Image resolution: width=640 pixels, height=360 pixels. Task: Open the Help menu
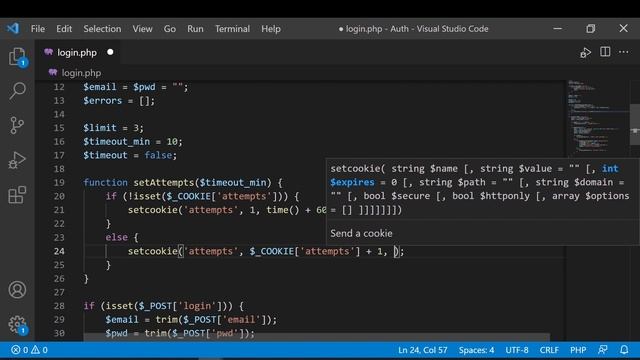click(271, 29)
